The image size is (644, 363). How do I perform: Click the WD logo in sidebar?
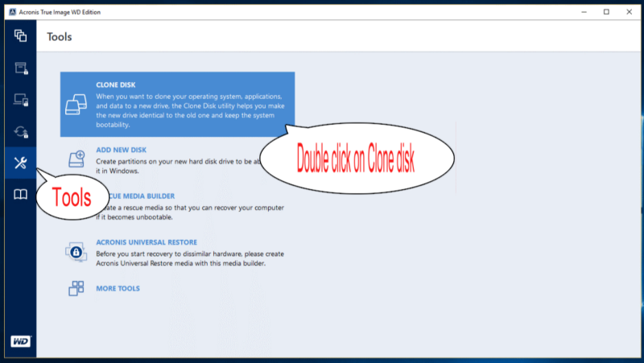(x=21, y=341)
